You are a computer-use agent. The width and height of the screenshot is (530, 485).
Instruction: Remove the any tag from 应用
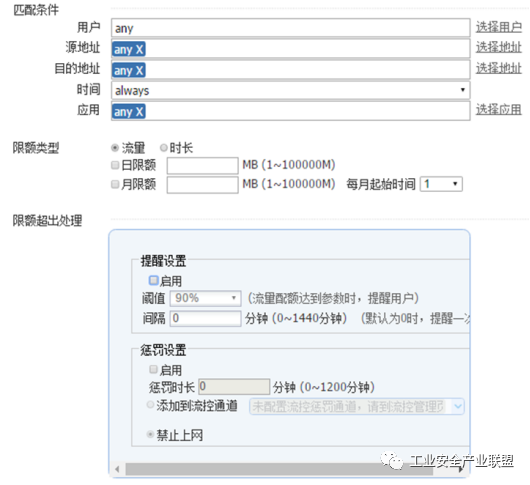coord(140,112)
